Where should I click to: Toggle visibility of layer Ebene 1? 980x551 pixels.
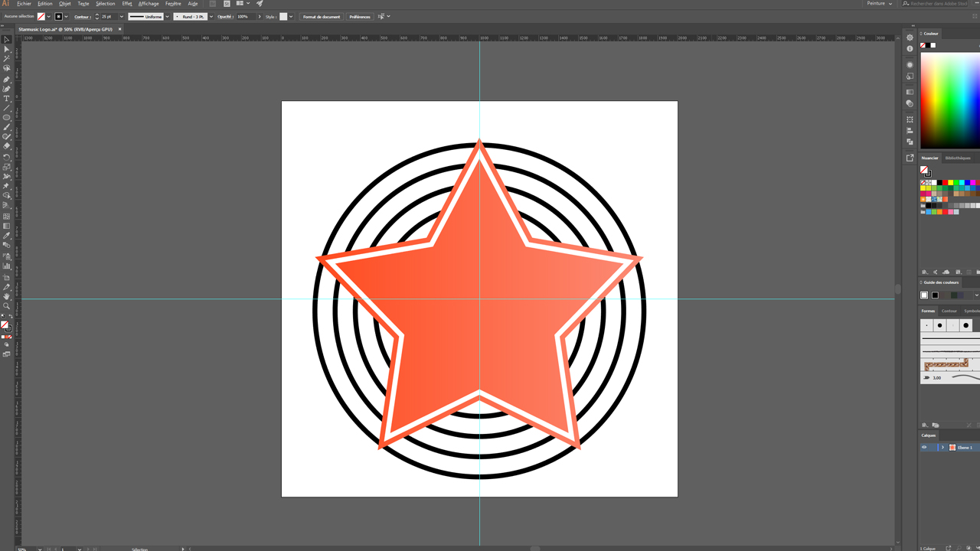[924, 448]
